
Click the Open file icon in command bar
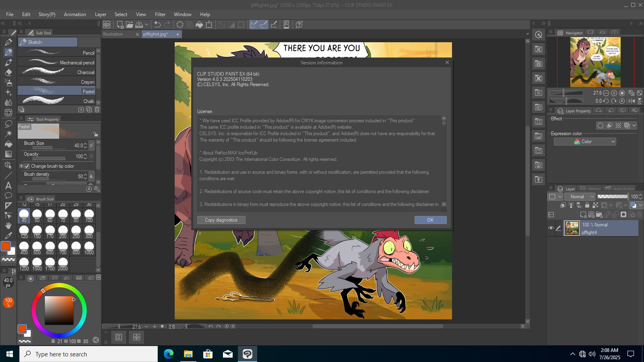tap(129, 25)
